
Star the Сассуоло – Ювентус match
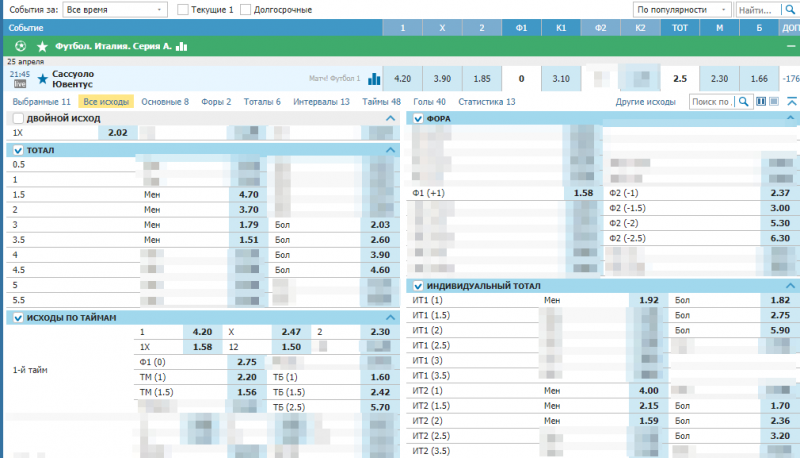(42, 78)
